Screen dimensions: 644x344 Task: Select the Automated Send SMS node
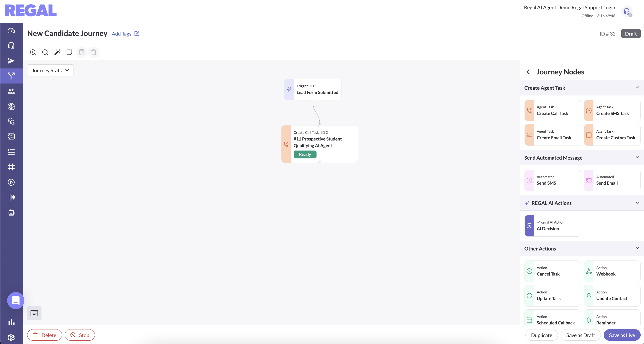point(552,180)
